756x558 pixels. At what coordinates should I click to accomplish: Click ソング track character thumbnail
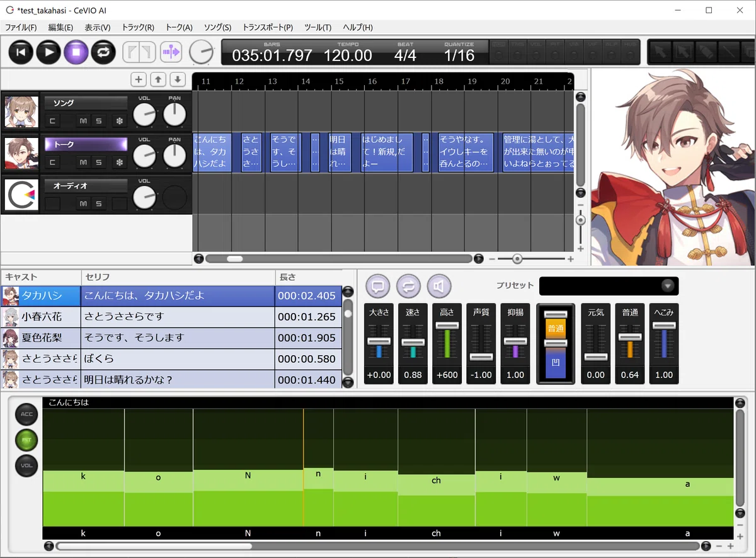22,112
